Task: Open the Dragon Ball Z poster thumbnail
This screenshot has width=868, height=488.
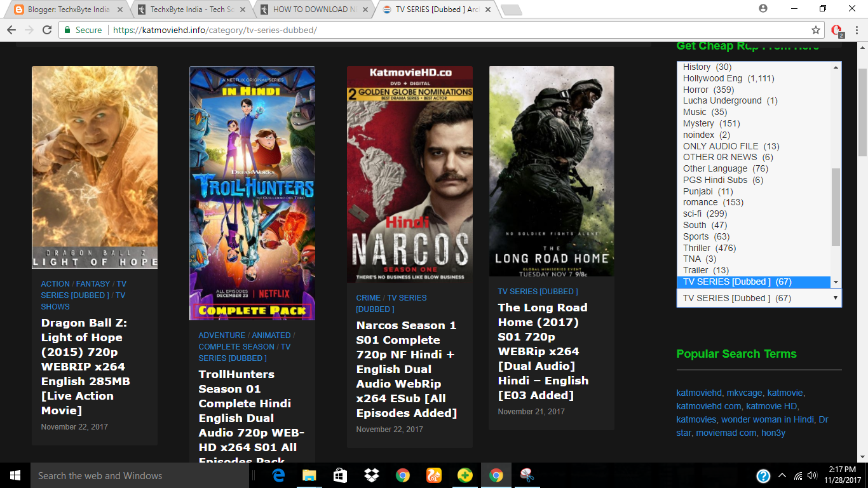Action: (95, 167)
